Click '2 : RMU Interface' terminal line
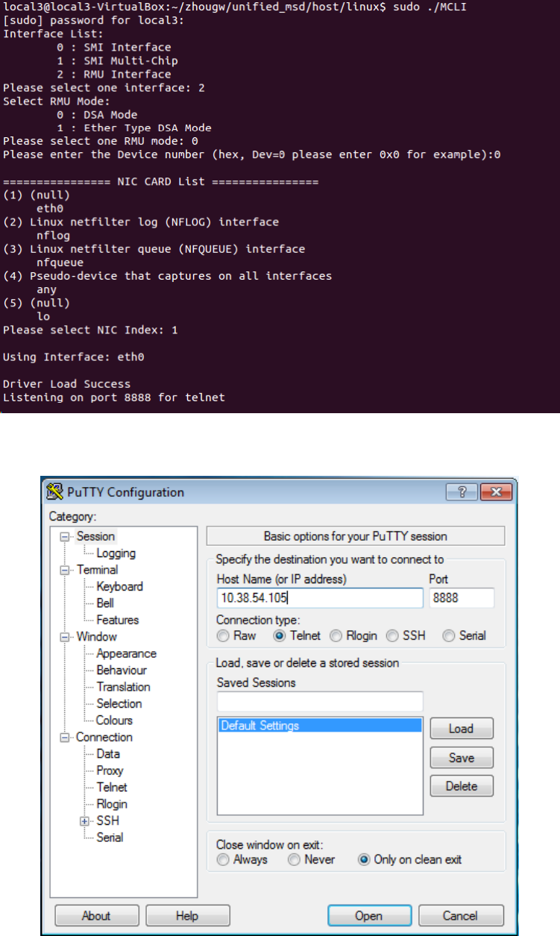Image resolution: width=560 pixels, height=936 pixels. point(113,75)
